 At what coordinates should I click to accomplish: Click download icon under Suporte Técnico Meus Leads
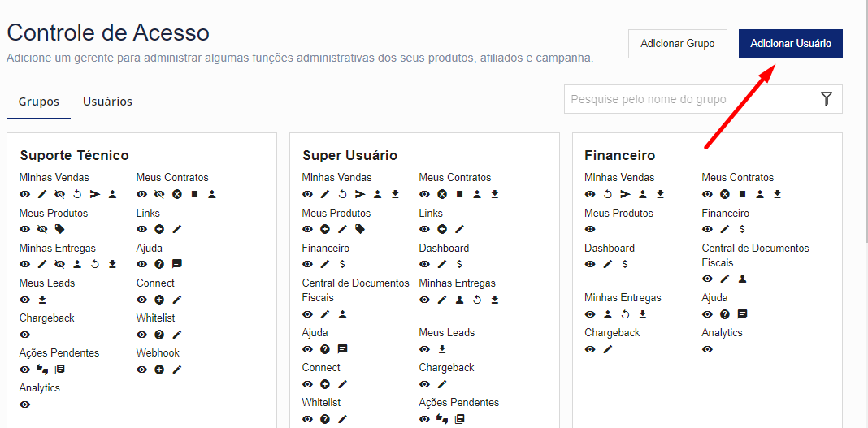pos(42,299)
